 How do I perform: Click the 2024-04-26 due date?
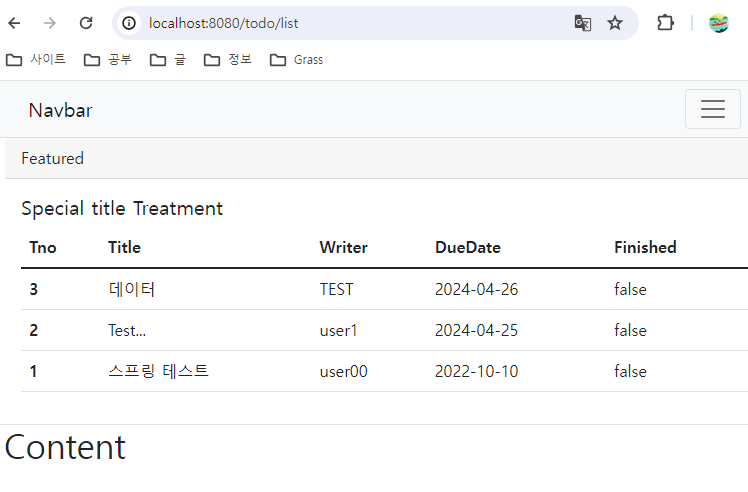(477, 289)
